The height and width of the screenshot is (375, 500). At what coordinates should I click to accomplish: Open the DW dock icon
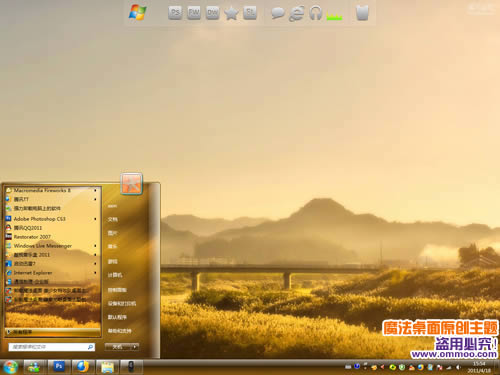point(212,13)
